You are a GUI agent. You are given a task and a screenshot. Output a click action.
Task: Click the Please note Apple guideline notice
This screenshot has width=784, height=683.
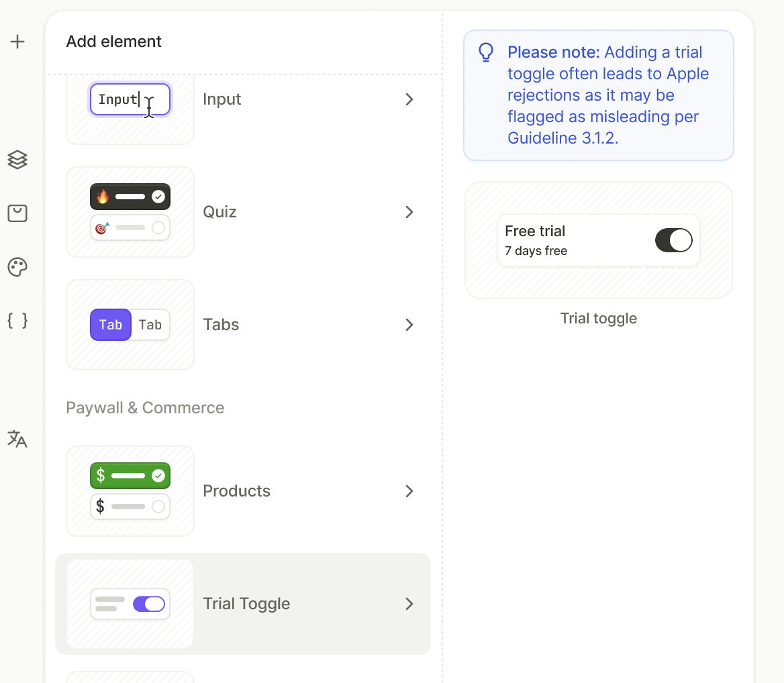click(x=599, y=95)
